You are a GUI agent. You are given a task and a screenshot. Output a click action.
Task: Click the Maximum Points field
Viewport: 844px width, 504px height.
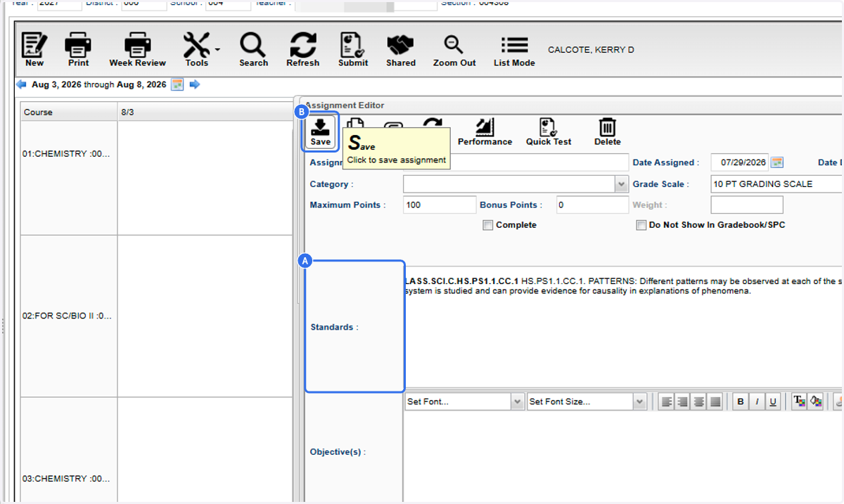pyautogui.click(x=440, y=205)
